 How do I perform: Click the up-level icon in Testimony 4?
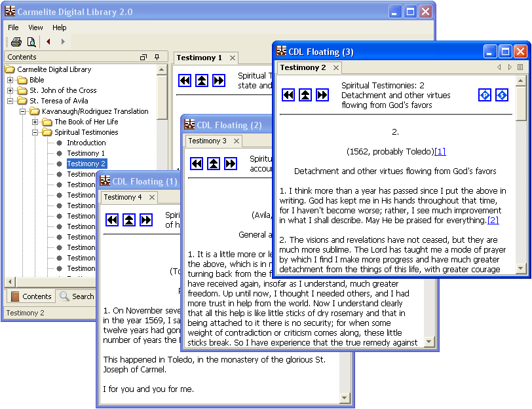pos(129,220)
